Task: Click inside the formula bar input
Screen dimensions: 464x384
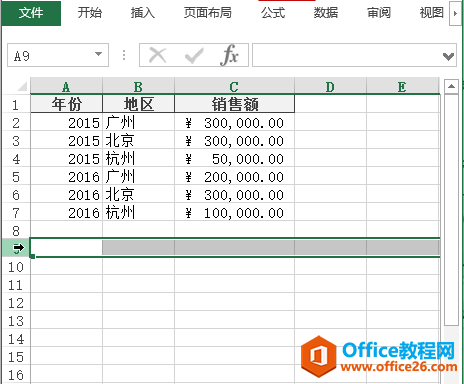Action: tap(347, 55)
